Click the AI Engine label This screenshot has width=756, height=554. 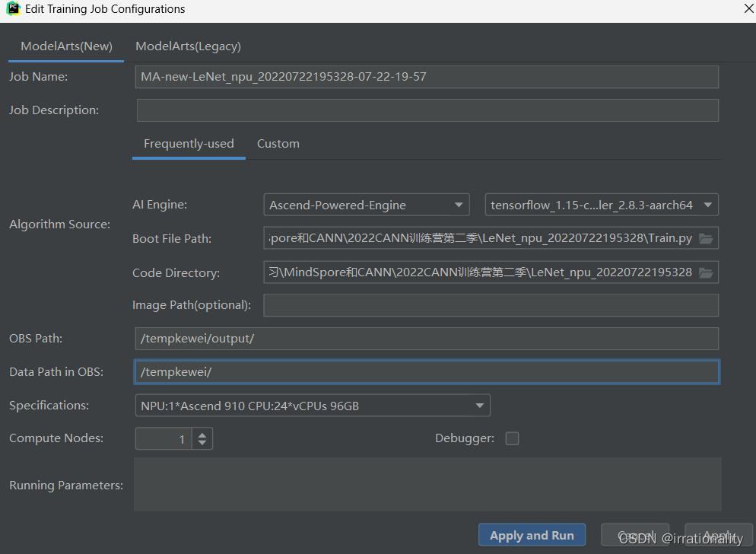(x=160, y=205)
